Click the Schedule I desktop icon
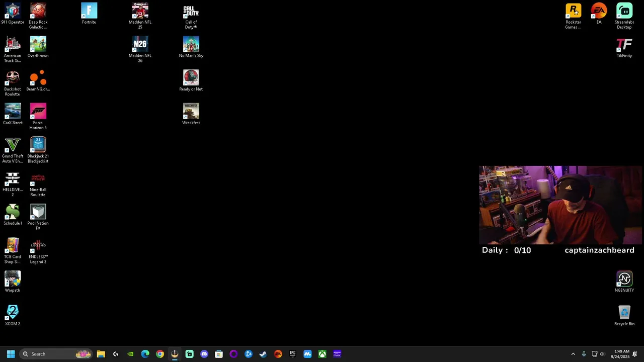This screenshot has width=644, height=362. pos(13,215)
